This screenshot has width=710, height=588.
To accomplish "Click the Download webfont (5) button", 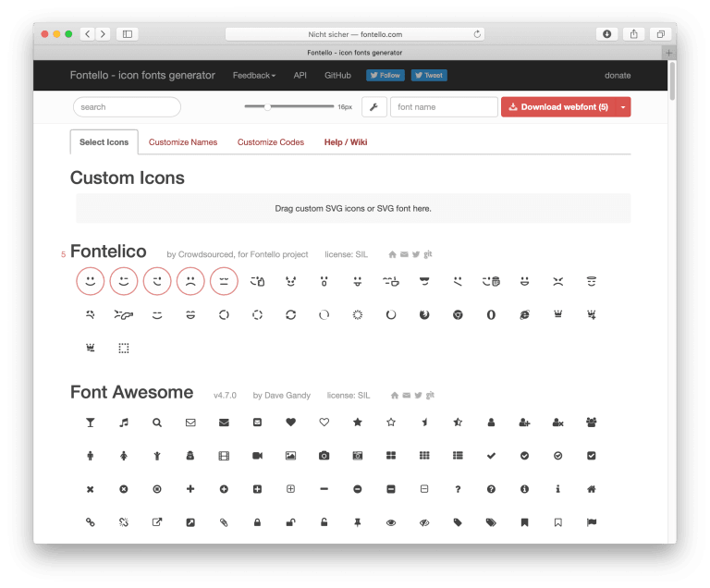I will tap(558, 107).
